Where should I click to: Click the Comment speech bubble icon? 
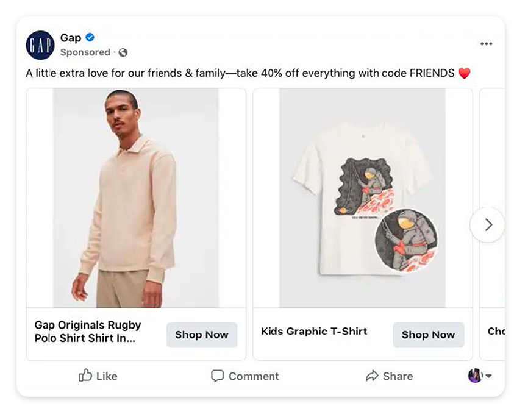pyautogui.click(x=217, y=376)
